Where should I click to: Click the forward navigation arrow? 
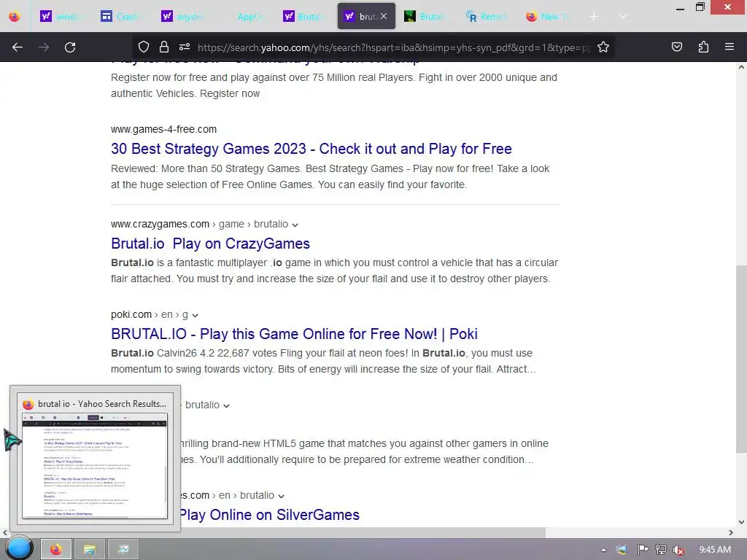click(44, 47)
